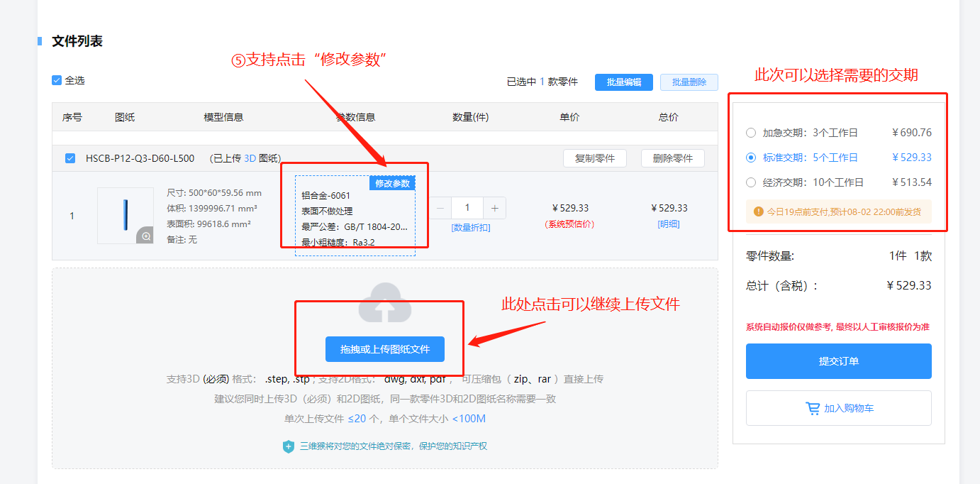This screenshot has height=484, width=980.
Task: Click the shield privacy icon
Action: [x=289, y=446]
